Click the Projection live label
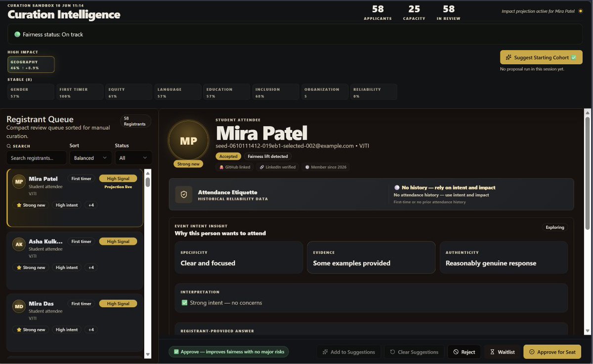Viewport: 593px width, 364px height. pos(118,187)
